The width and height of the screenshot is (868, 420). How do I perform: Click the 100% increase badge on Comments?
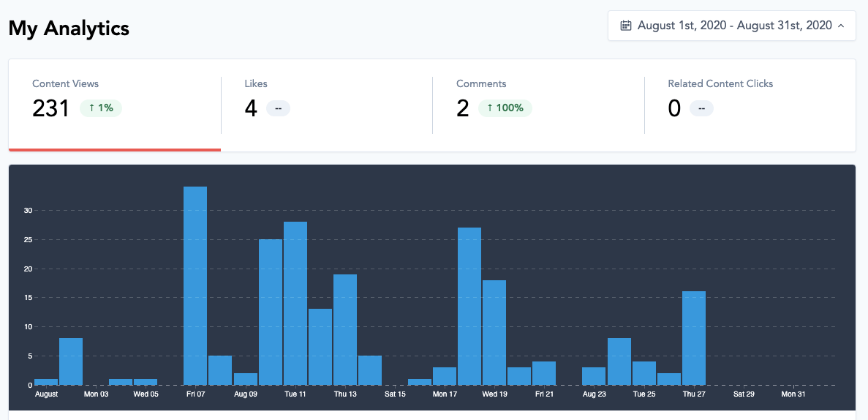pyautogui.click(x=505, y=108)
